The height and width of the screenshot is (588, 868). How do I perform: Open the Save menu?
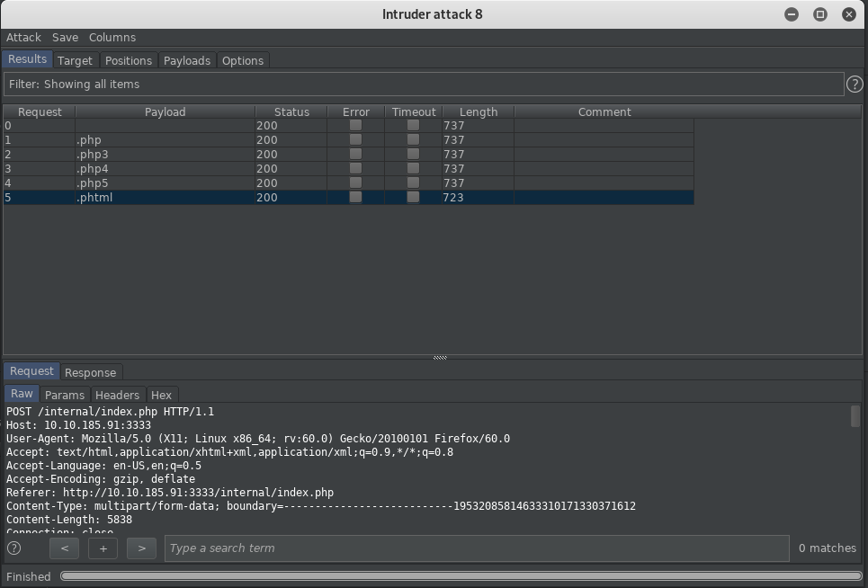point(66,38)
